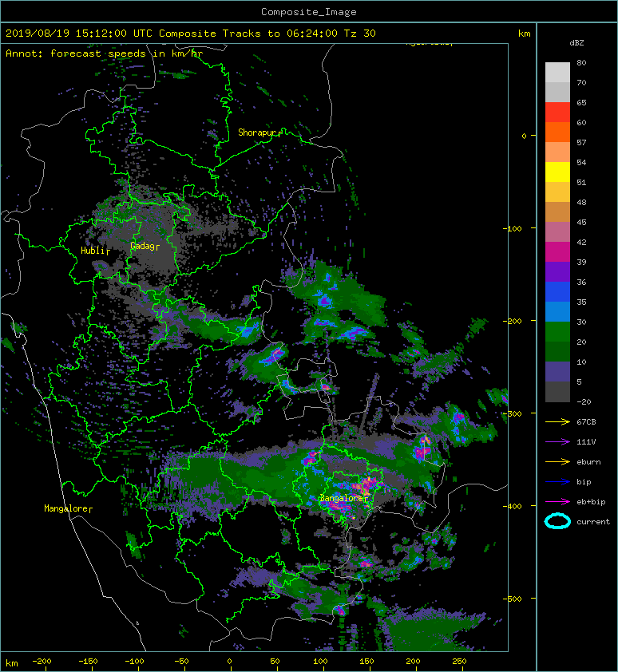Click the '67CB' legend label text

586,421
